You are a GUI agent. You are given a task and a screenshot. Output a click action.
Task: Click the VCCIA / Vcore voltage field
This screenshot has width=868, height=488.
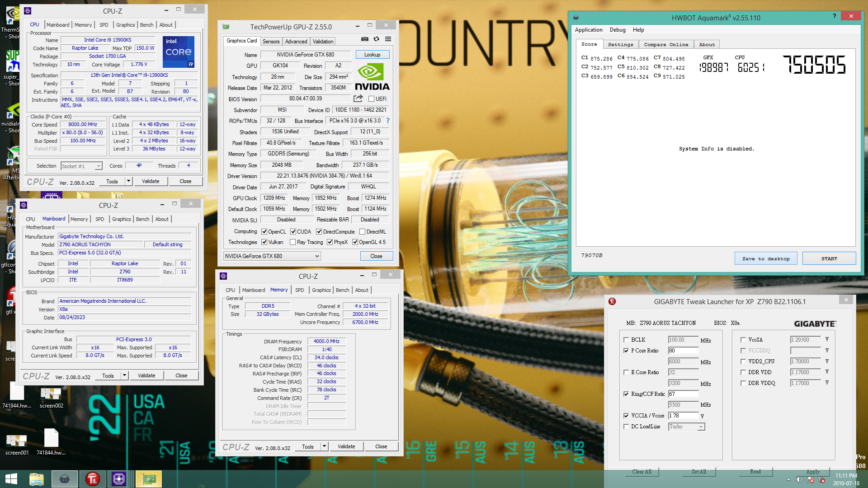(x=683, y=416)
